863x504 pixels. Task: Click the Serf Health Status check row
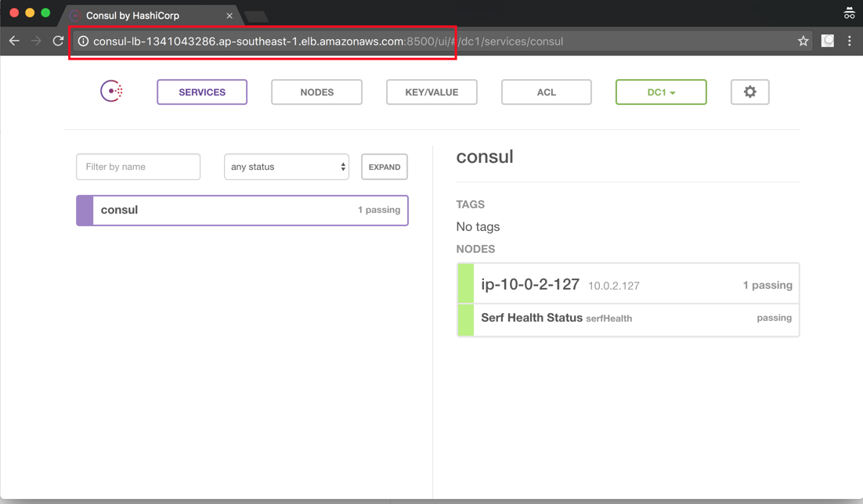628,319
